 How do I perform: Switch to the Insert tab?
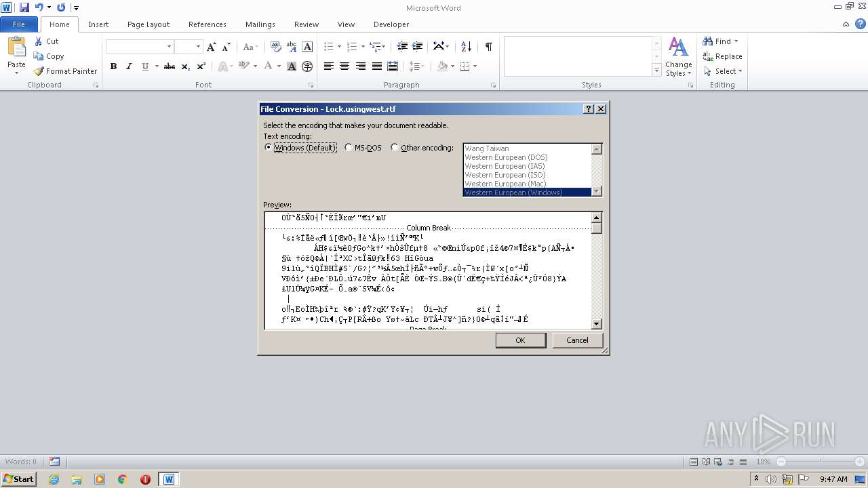click(x=98, y=24)
